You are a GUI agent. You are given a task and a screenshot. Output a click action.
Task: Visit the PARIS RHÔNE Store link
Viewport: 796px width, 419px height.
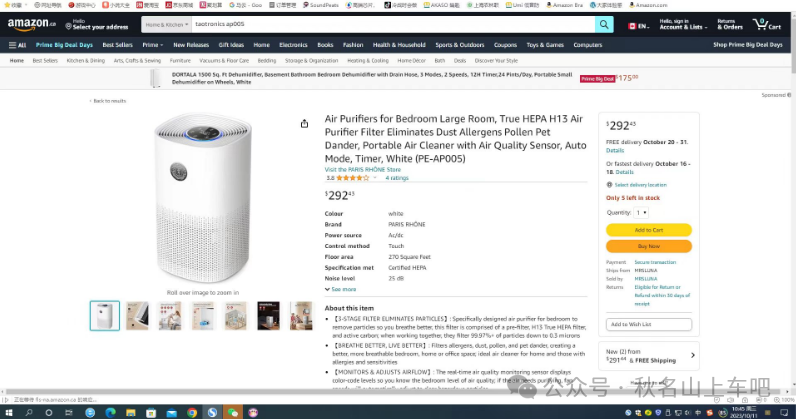[x=362, y=170]
